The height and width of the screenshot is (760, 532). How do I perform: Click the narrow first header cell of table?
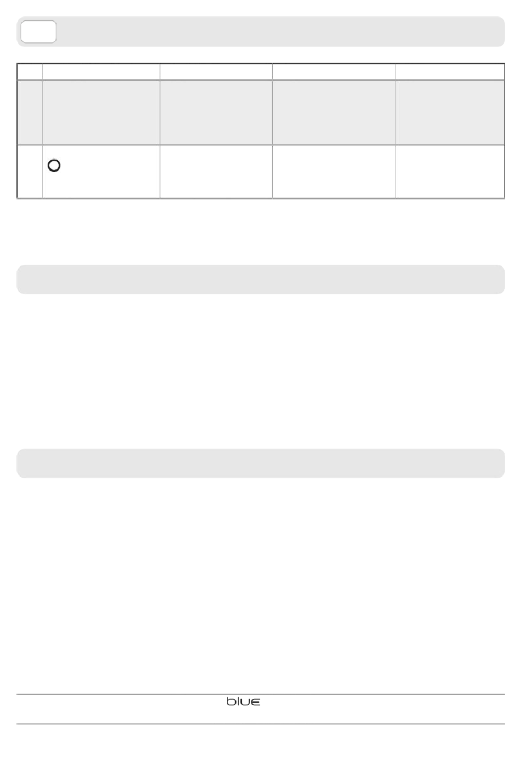[x=30, y=72]
